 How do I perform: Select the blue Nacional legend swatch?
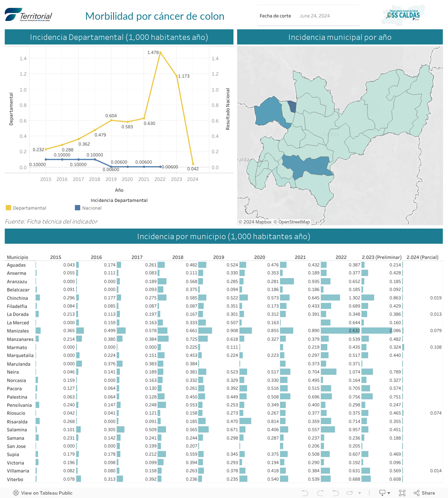(78, 208)
